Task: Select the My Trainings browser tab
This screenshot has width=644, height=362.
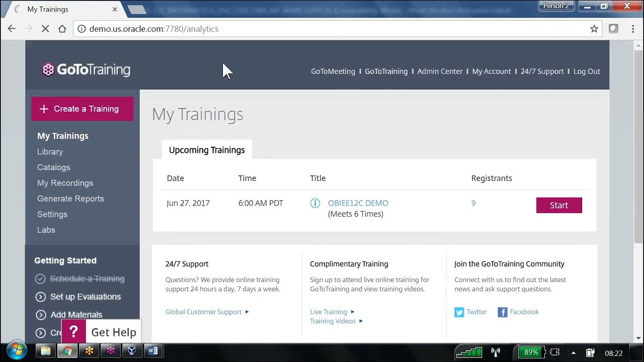Action: click(x=65, y=9)
